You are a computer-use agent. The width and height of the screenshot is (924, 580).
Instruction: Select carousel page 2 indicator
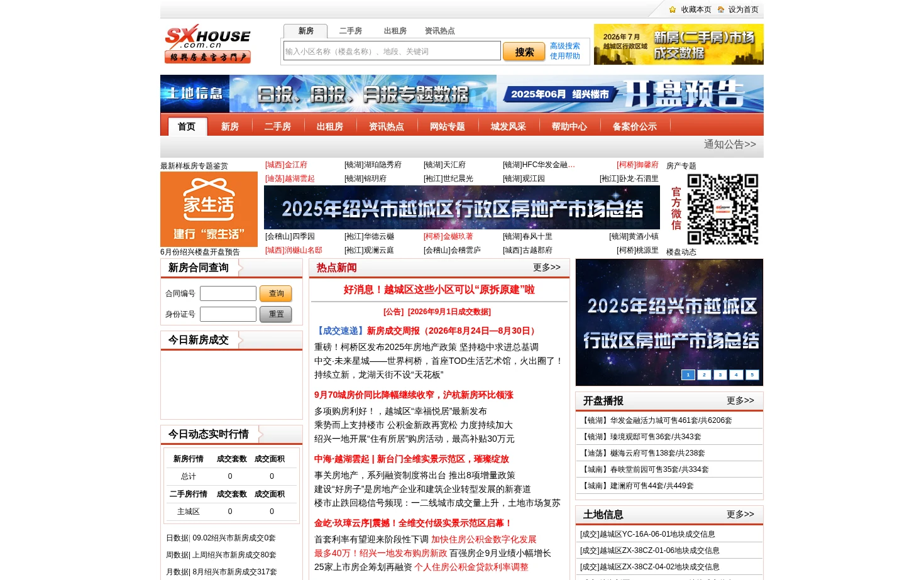click(x=704, y=375)
